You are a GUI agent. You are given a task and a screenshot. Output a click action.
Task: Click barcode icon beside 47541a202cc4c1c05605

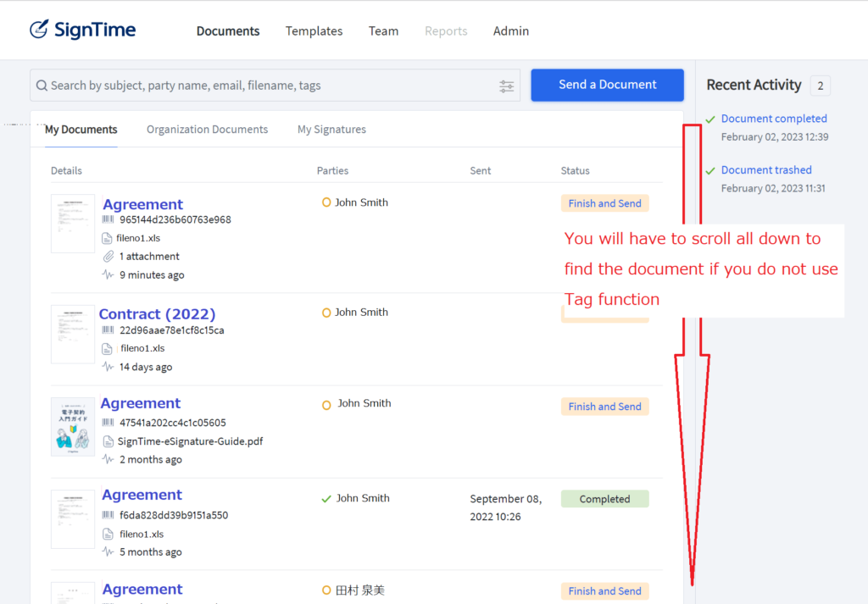coord(108,423)
